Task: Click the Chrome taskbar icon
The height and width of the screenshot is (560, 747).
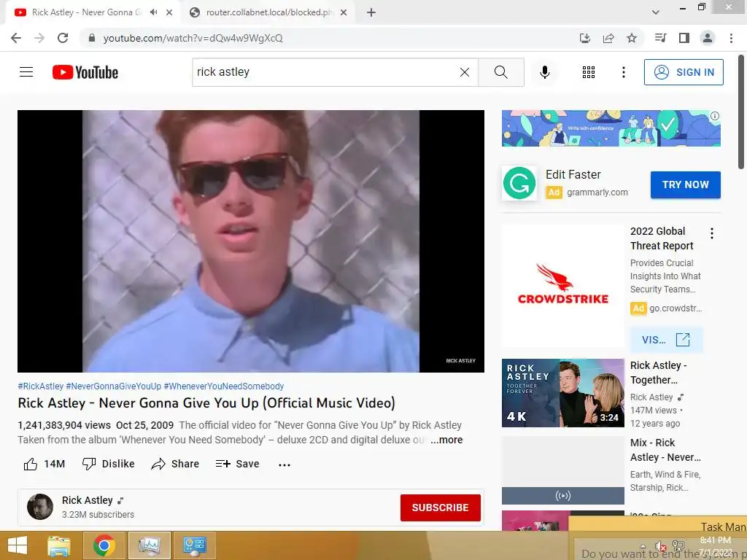Action: [104, 545]
